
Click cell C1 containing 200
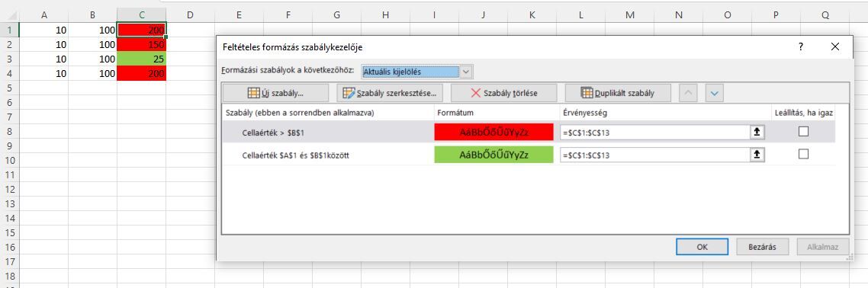point(142,30)
